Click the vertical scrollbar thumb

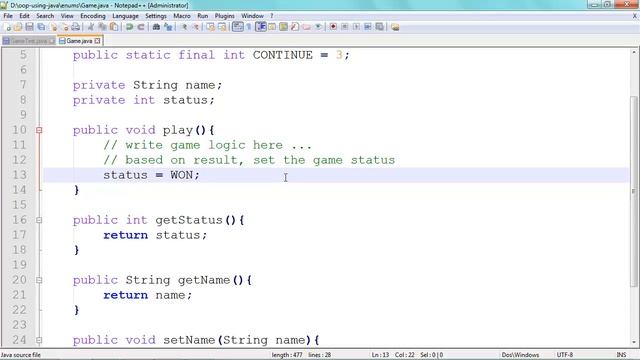tap(634, 191)
